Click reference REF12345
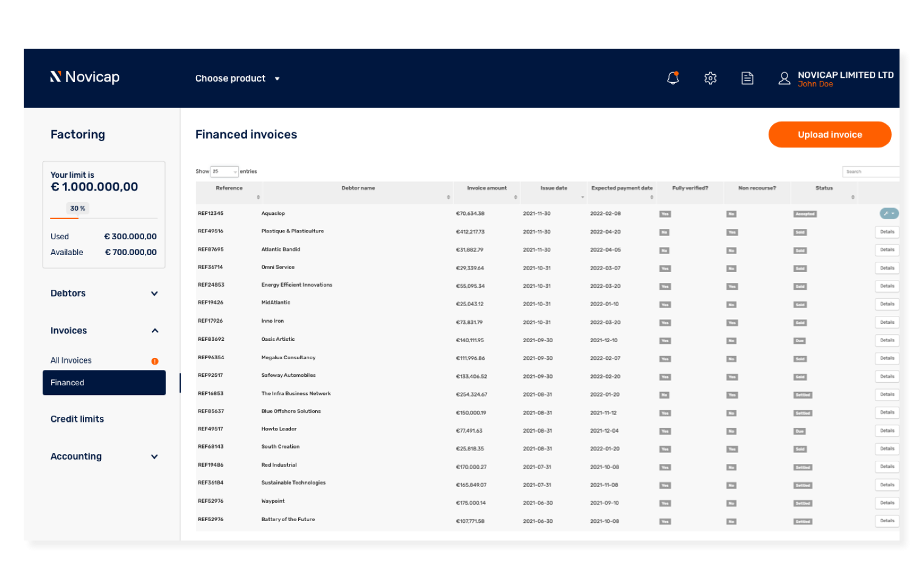 pyautogui.click(x=211, y=214)
